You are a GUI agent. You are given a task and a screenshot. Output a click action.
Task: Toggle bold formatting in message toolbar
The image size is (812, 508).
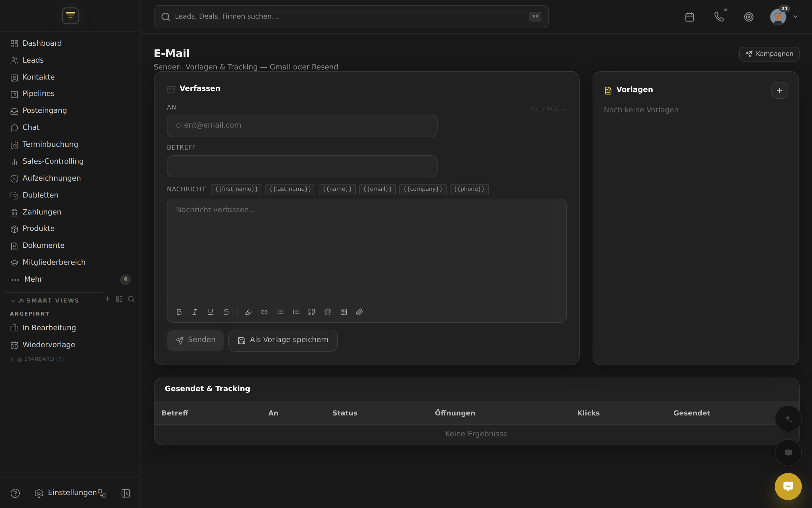tap(179, 312)
